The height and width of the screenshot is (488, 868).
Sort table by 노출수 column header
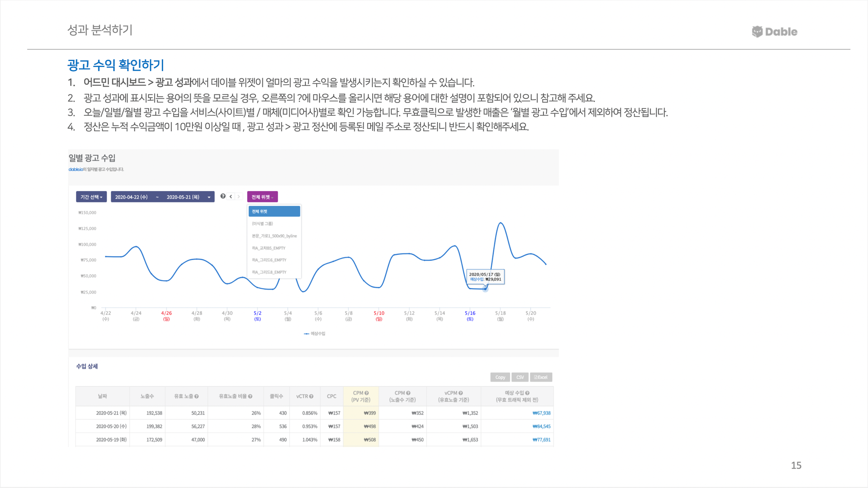click(x=147, y=396)
